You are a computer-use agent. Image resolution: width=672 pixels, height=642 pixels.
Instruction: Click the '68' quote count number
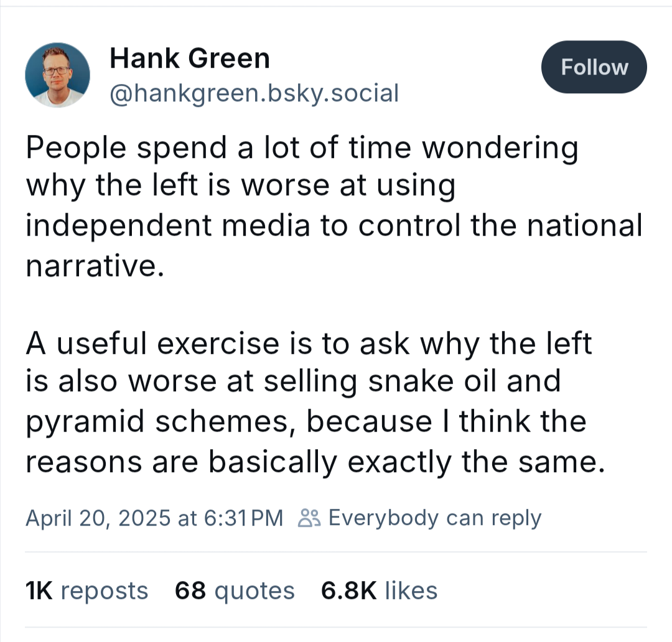point(190,590)
